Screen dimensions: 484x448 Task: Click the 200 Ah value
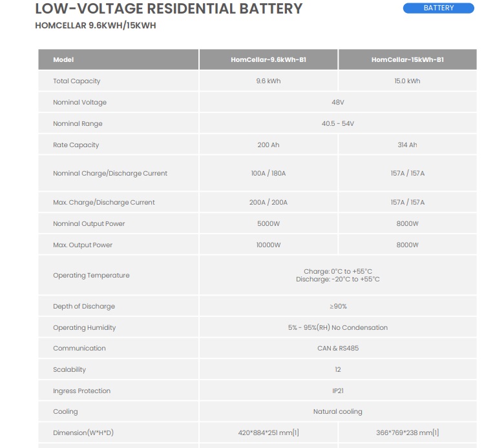pyautogui.click(x=268, y=145)
